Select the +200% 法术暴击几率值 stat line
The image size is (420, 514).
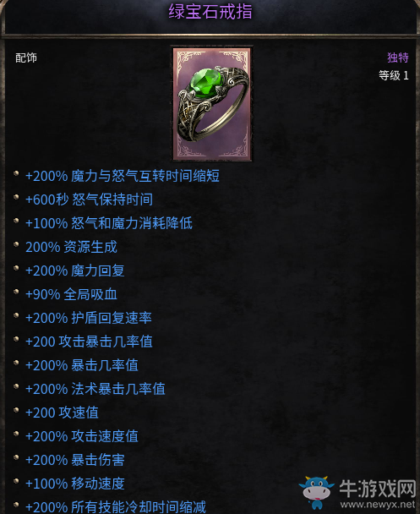(x=95, y=389)
